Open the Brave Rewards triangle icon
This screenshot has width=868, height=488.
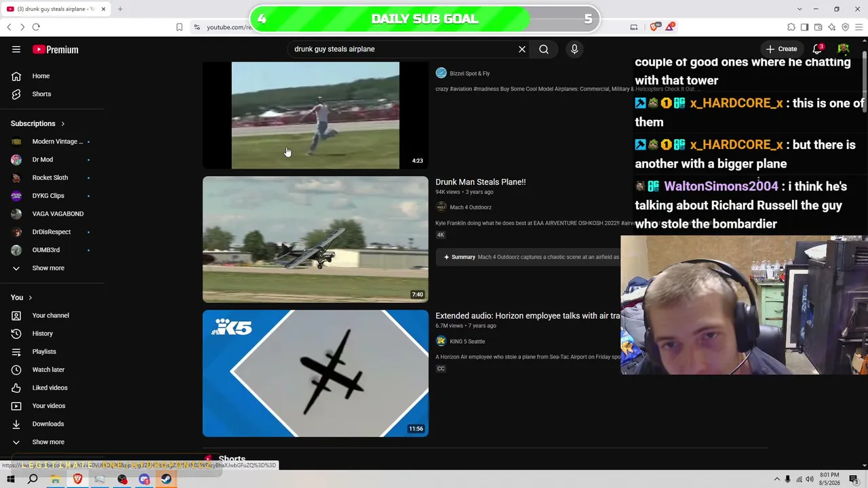pyautogui.click(x=670, y=26)
